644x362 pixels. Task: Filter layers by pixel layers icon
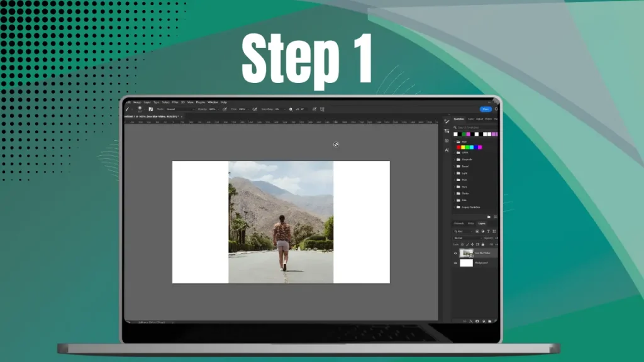[x=477, y=231]
